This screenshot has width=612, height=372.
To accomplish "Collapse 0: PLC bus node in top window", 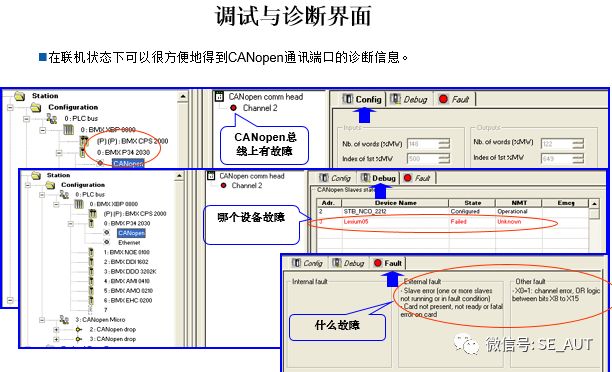I will click(x=26, y=118).
